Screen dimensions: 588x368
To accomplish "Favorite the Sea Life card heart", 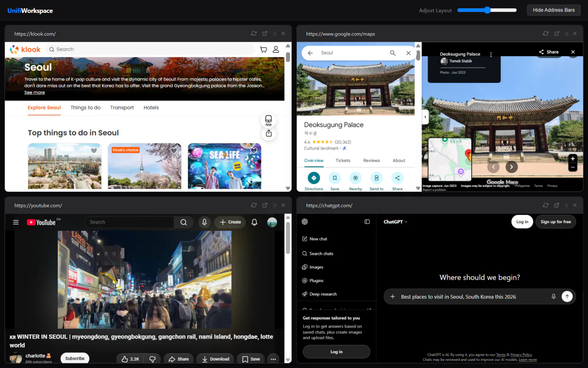I will click(x=254, y=150).
